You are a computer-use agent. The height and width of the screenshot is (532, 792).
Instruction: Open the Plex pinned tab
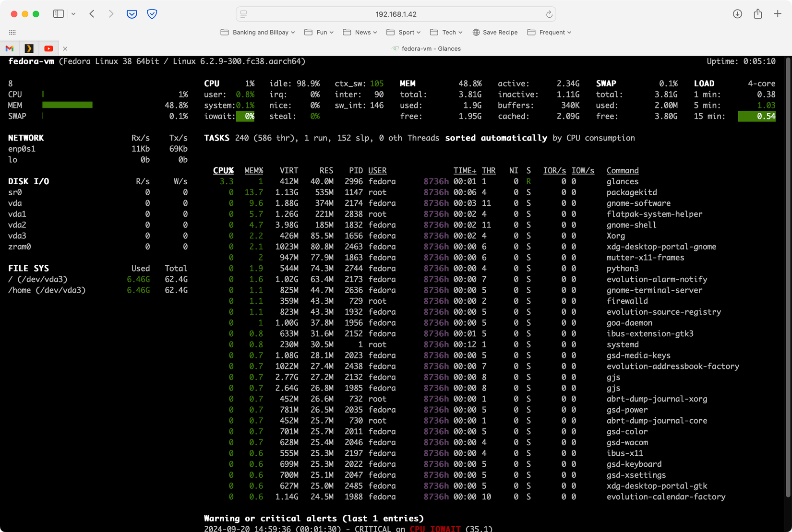28,48
